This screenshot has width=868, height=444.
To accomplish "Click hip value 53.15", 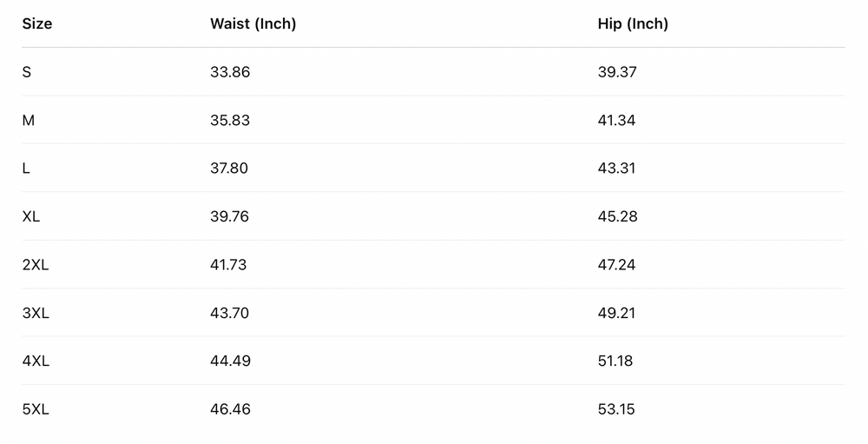I will click(x=616, y=409).
